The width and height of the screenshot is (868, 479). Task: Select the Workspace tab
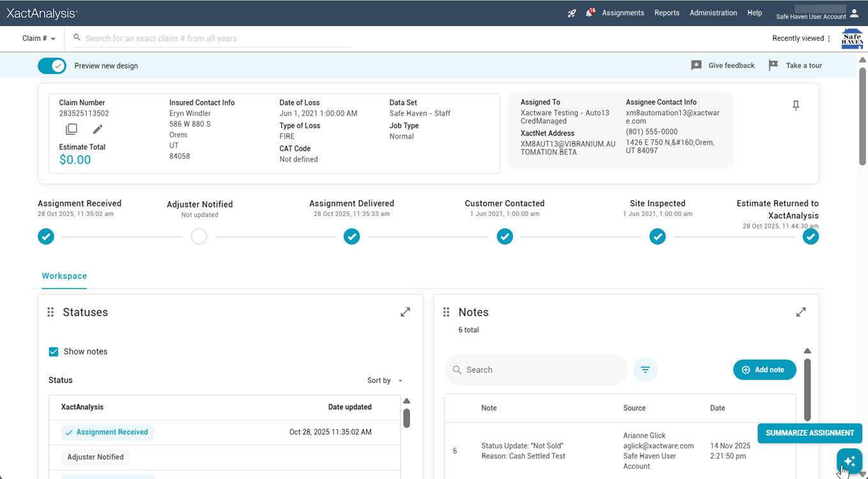point(65,276)
